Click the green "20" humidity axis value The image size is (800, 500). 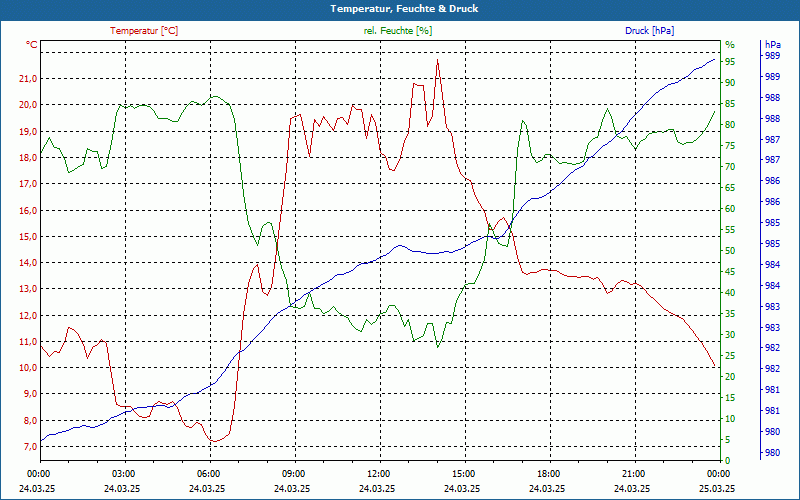click(x=730, y=377)
